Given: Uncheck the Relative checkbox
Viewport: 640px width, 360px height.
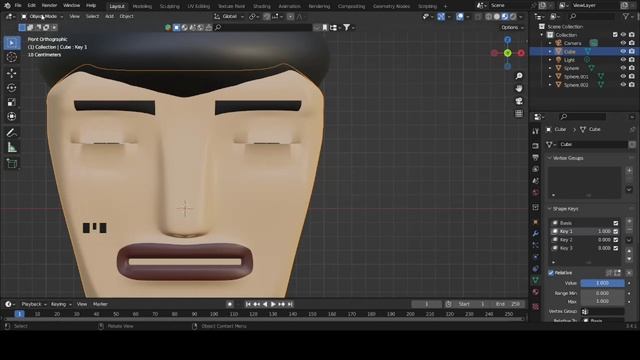Looking at the screenshot, I should coord(551,273).
